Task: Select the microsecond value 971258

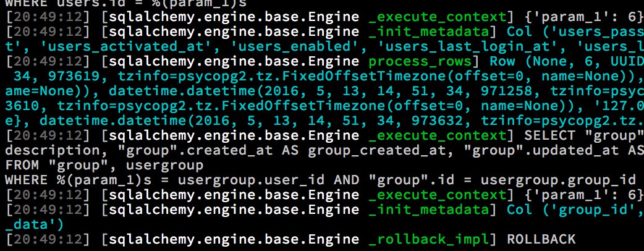Action: coord(507,91)
